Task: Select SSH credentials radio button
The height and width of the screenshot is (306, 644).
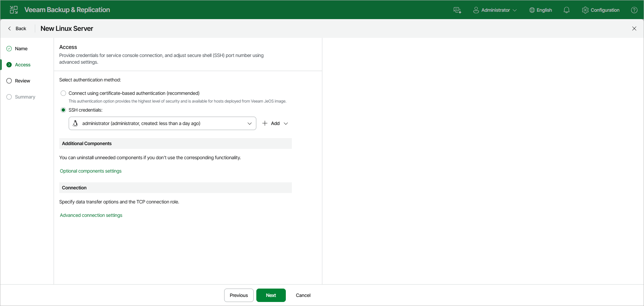Action: [63, 110]
